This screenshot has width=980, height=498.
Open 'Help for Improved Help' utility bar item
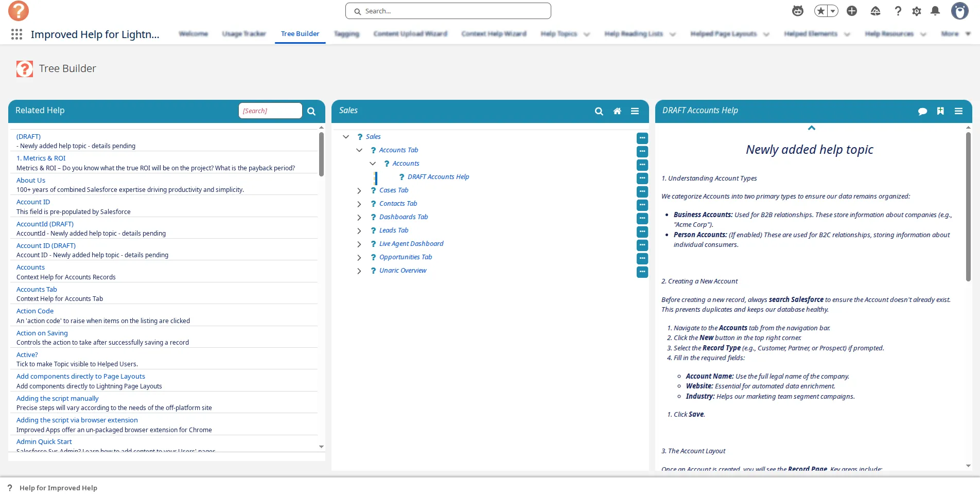tap(52, 488)
